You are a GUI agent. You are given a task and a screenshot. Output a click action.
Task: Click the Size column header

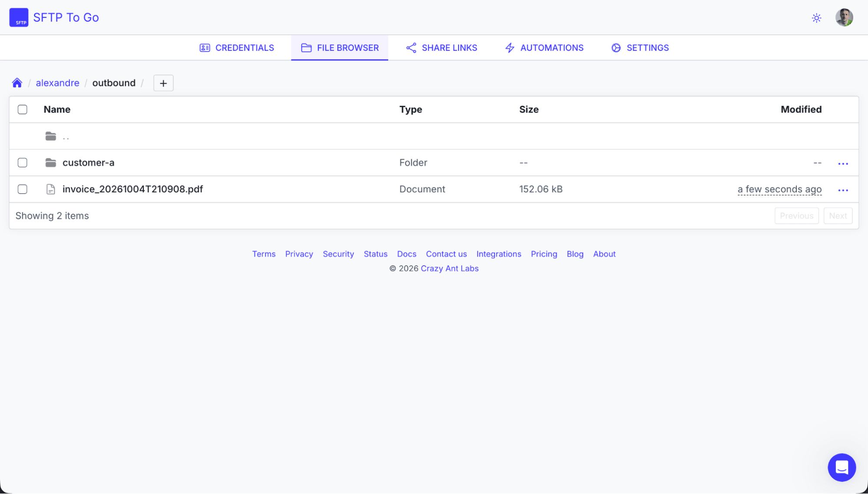[x=529, y=109]
